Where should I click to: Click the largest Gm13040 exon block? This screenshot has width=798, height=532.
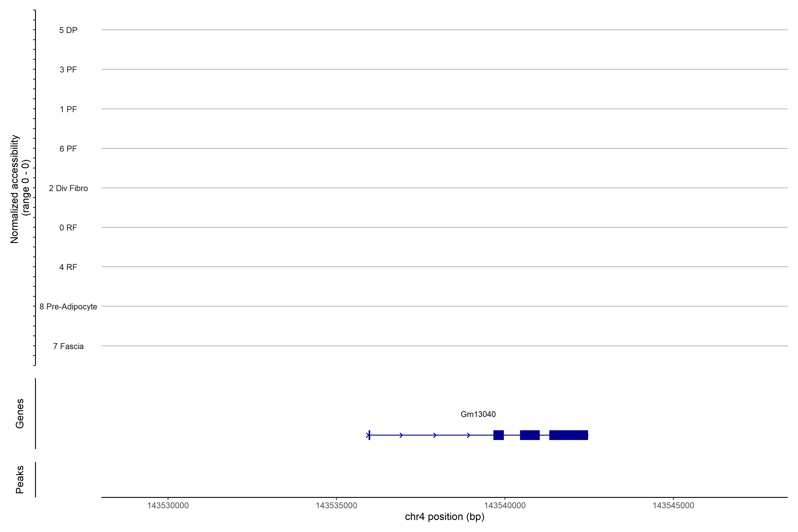pos(568,435)
